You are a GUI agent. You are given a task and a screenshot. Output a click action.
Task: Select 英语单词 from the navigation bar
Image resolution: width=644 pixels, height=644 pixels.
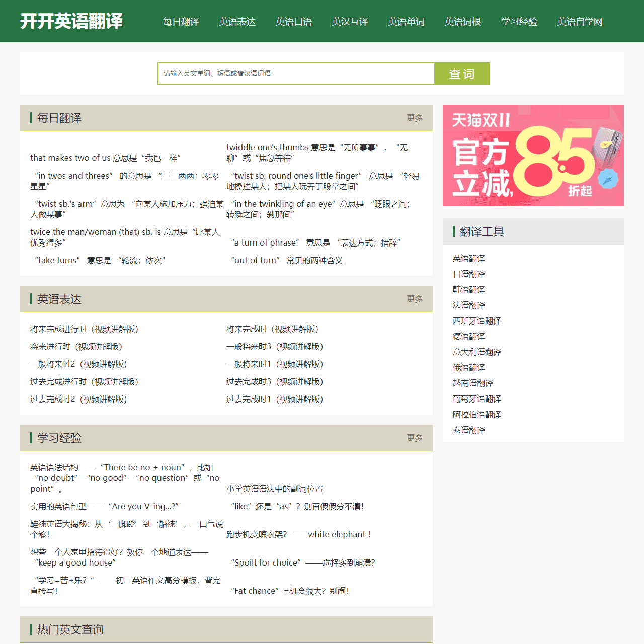[x=407, y=22]
